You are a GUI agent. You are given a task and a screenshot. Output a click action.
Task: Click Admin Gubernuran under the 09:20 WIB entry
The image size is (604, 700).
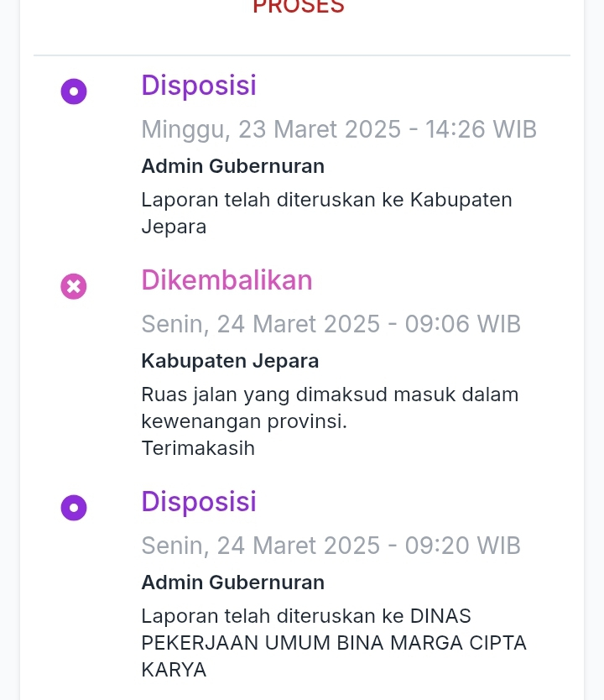232,582
